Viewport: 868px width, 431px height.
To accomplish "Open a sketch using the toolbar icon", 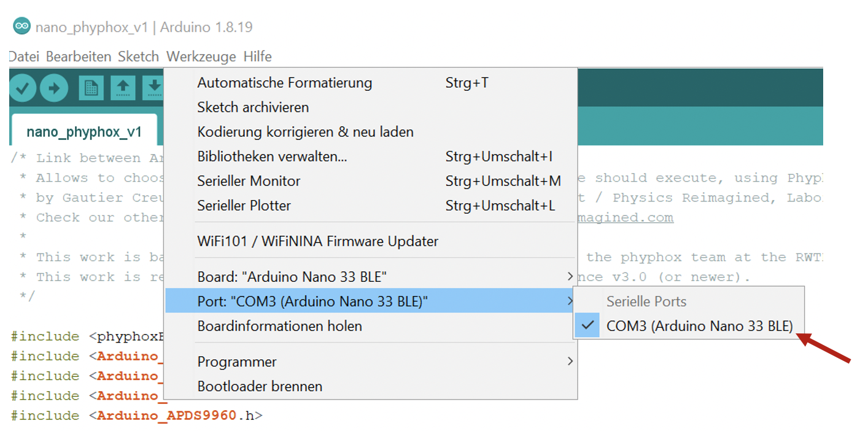I will pos(123,88).
